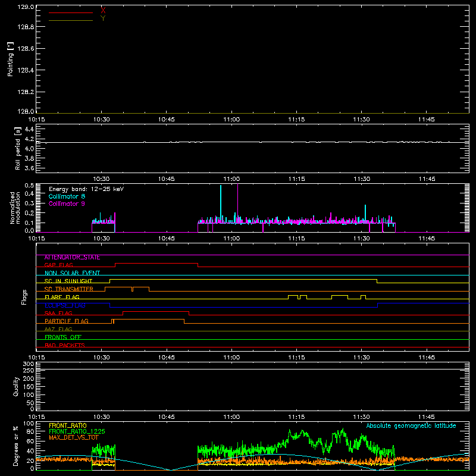
Task: Click '11:00' time label under Pointing plot
Action: pos(231,120)
